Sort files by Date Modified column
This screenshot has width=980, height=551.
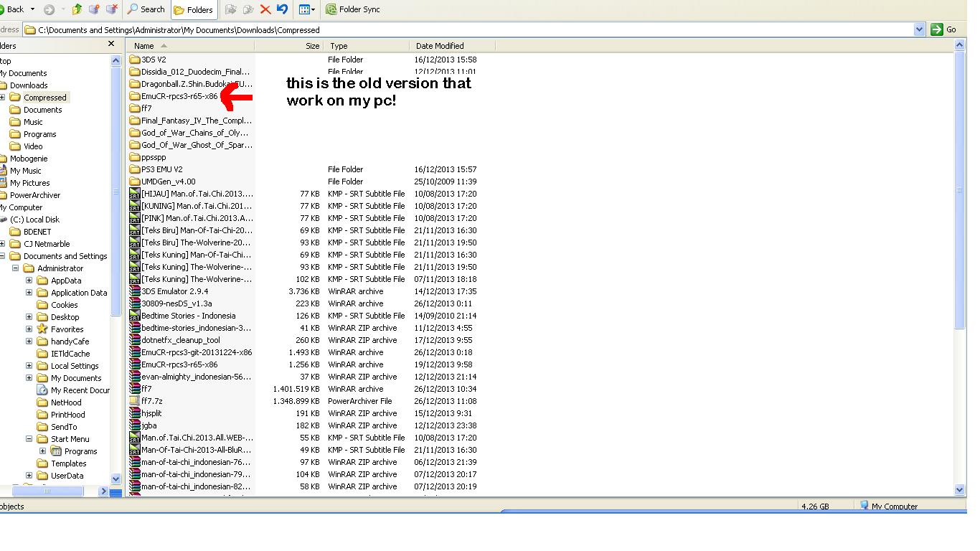[439, 46]
